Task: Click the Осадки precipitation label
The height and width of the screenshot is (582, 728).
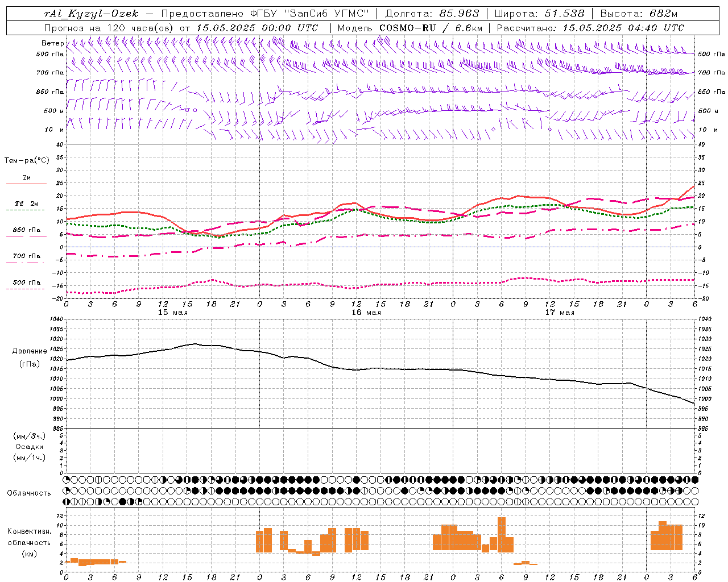Action: point(30,447)
